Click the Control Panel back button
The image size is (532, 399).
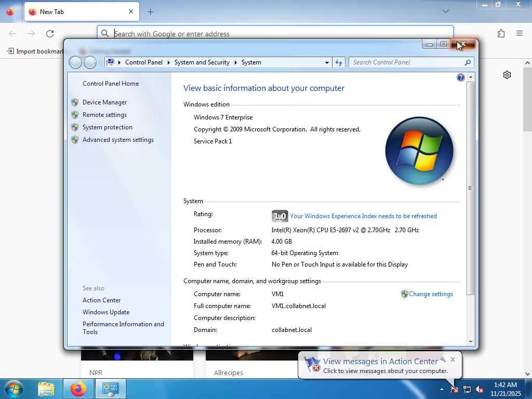click(75, 62)
